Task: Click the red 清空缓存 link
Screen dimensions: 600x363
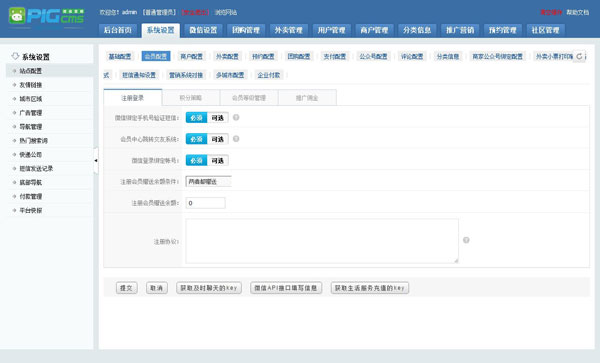Action: [x=551, y=12]
